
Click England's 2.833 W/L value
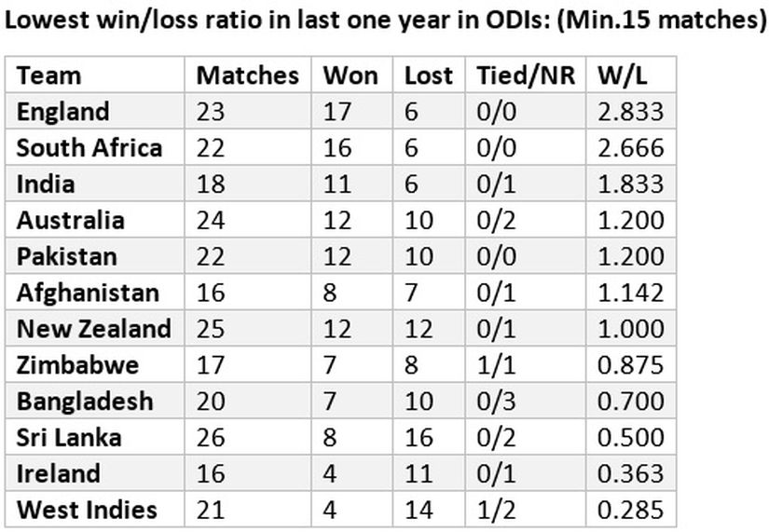631,113
